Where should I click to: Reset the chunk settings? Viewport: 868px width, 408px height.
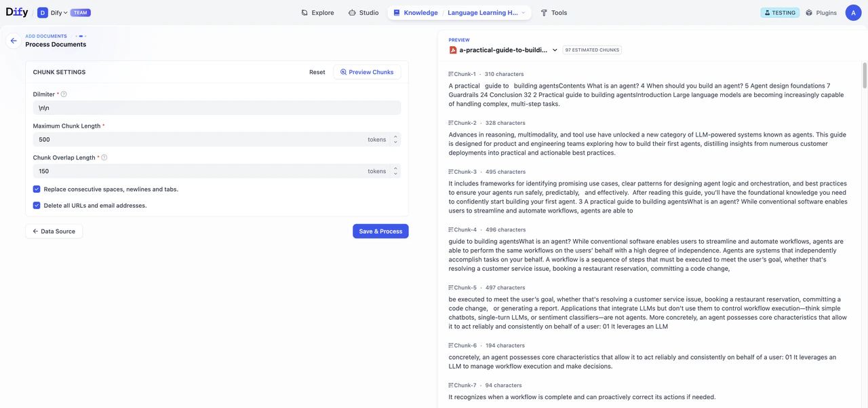point(317,72)
